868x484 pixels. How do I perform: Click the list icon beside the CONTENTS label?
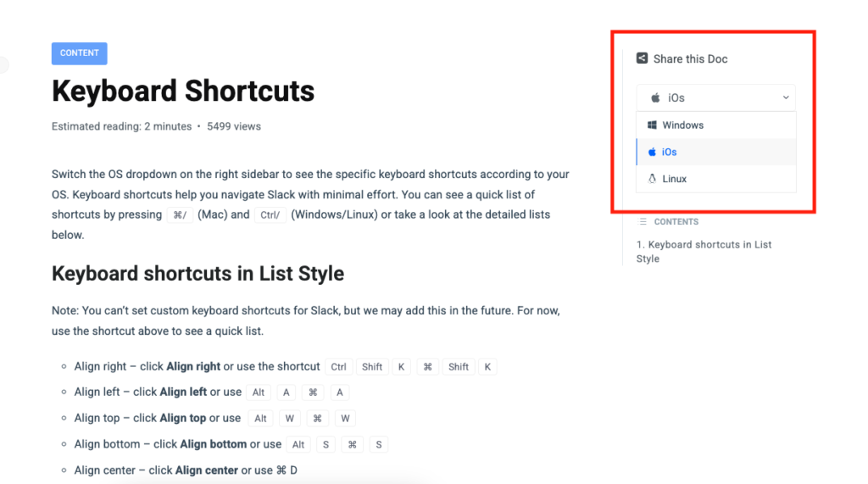click(x=642, y=222)
